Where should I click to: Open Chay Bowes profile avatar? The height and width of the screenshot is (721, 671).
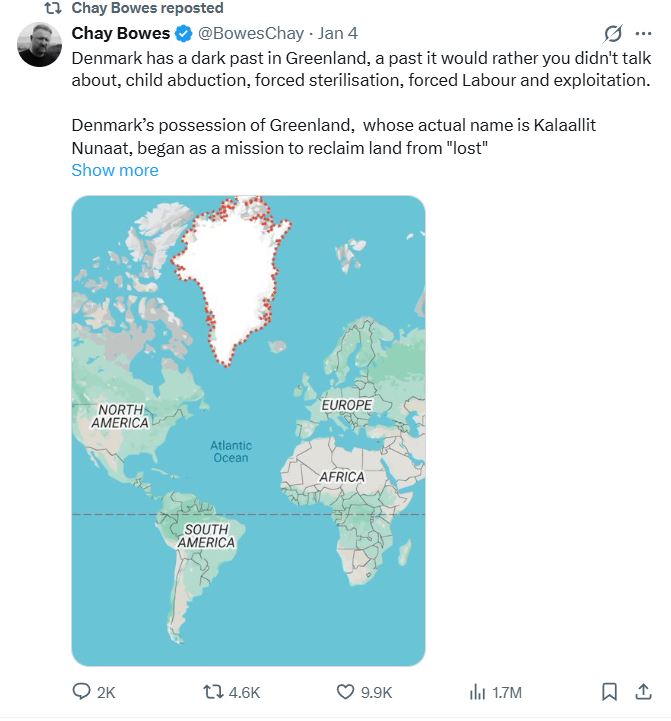tap(40, 46)
